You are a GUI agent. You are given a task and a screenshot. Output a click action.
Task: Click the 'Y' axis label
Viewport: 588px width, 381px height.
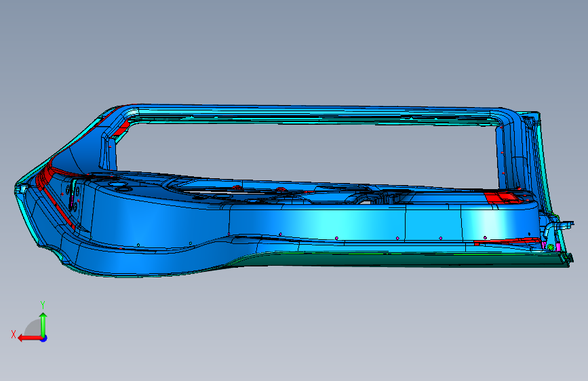click(x=43, y=305)
